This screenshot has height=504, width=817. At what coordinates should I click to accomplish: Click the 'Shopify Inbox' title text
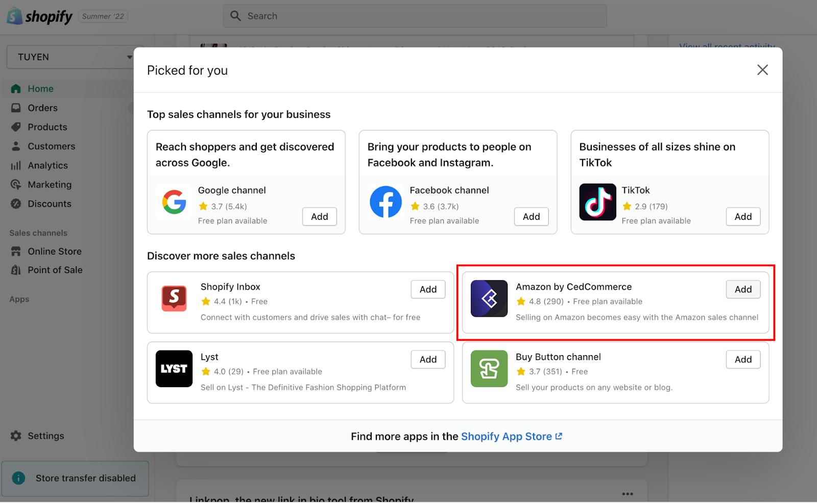pyautogui.click(x=230, y=287)
